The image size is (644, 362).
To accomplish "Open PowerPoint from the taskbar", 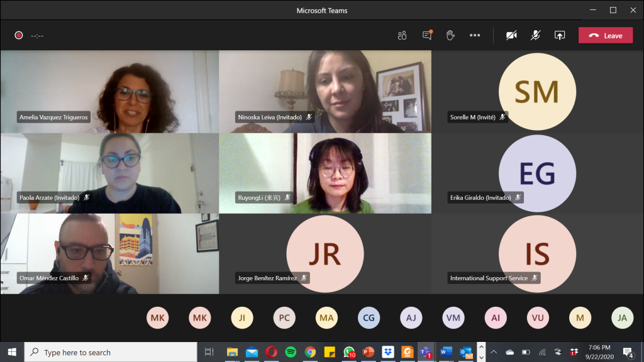I will point(368,352).
